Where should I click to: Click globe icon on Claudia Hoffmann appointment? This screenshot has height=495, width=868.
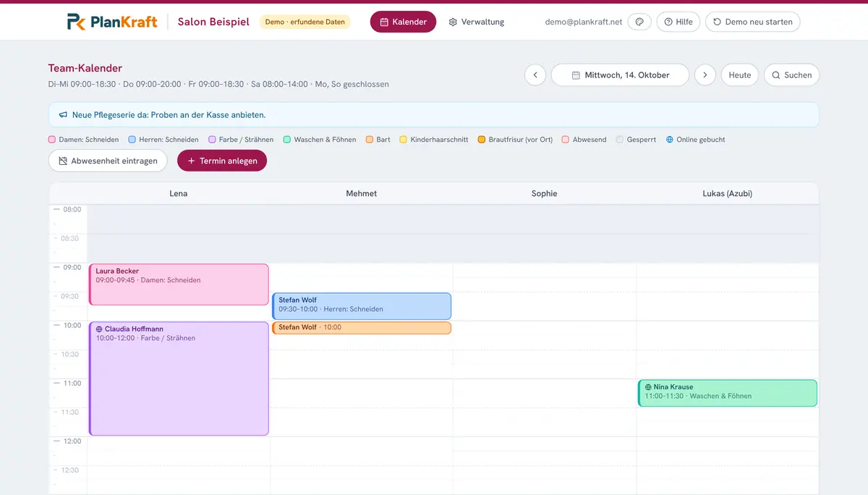coord(99,329)
